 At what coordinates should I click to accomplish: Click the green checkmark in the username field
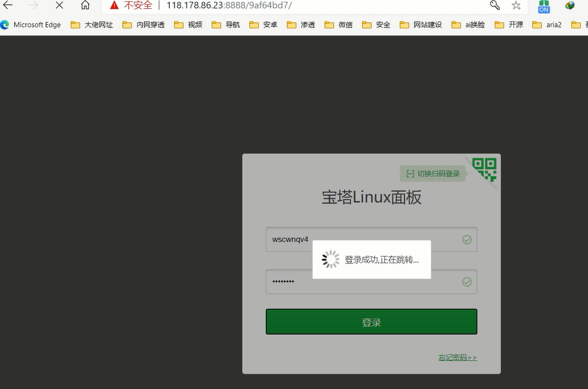[467, 239]
